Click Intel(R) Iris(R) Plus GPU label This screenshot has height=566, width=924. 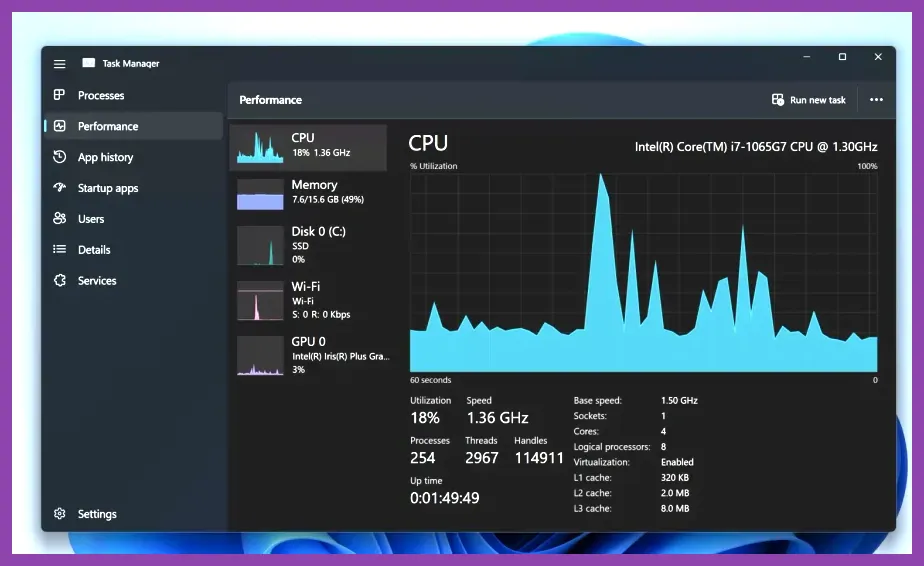coord(341,356)
